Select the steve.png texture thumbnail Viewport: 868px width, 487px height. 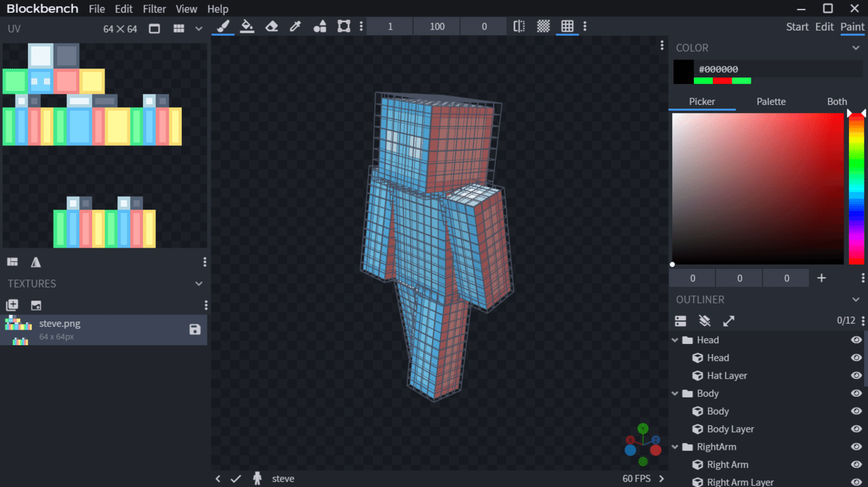pyautogui.click(x=18, y=330)
